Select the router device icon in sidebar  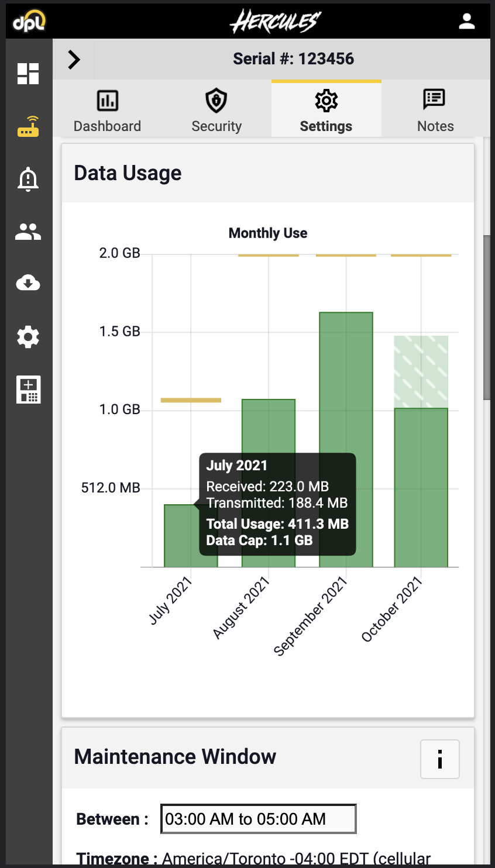pos(28,126)
